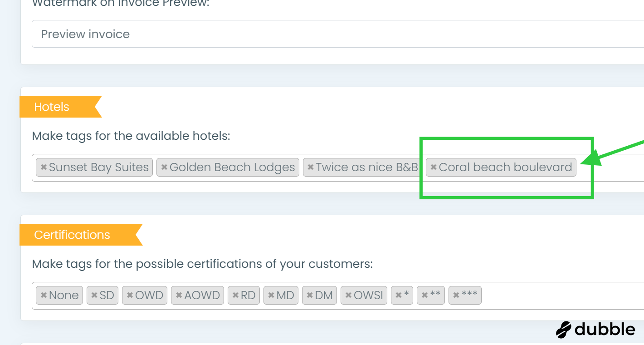Screen dimensions: 644x345
Task: Remove the Golden Beach Lodges tag
Action: point(164,168)
